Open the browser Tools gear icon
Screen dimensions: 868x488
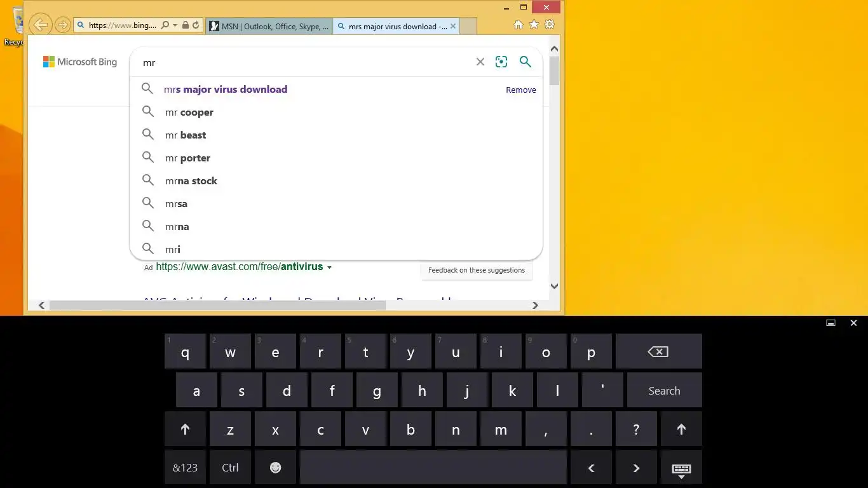click(550, 25)
